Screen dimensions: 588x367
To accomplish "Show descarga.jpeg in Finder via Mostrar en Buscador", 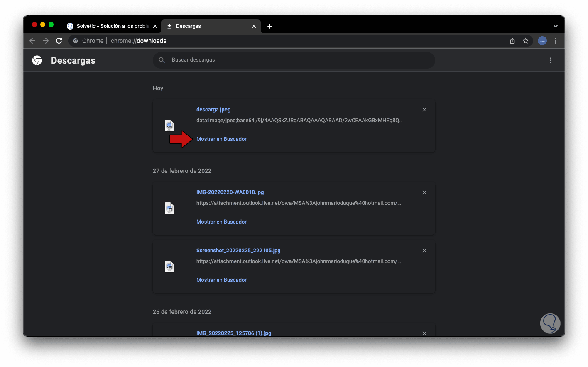I will (221, 139).
